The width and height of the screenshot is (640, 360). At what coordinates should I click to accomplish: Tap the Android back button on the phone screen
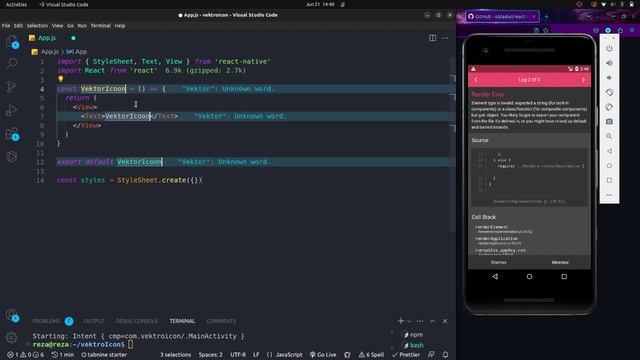click(495, 276)
